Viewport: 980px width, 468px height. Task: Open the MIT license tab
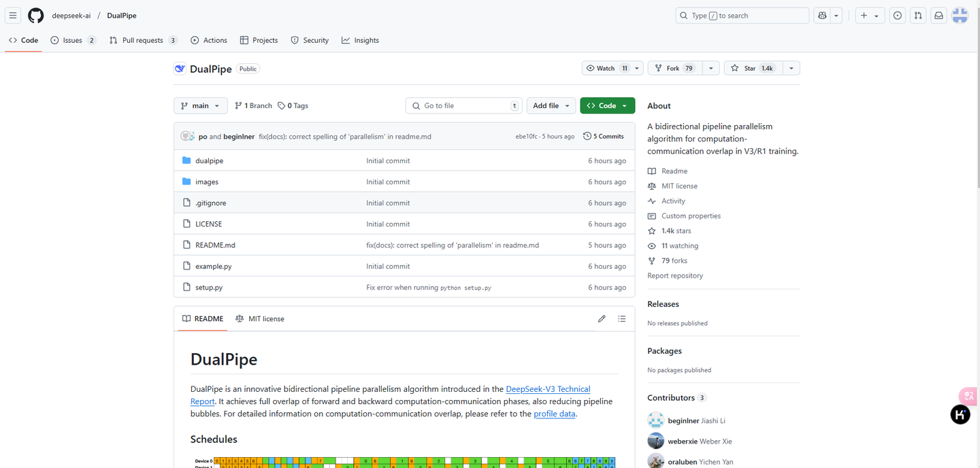click(260, 318)
